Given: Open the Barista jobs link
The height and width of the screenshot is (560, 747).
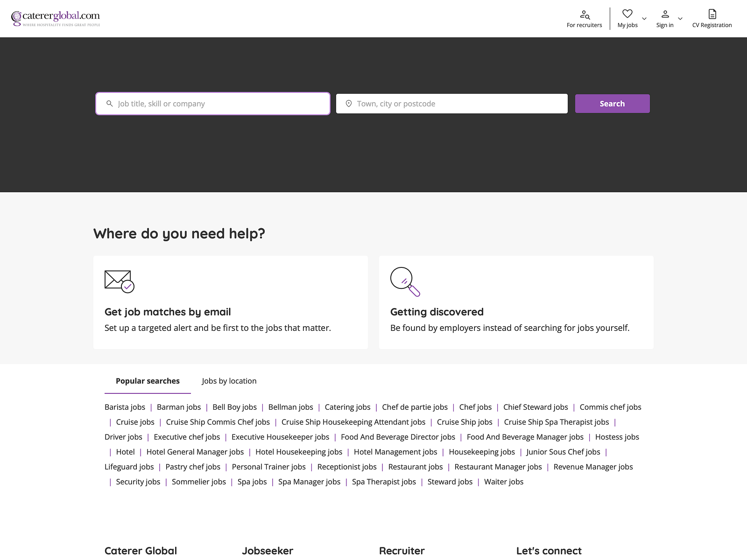Looking at the screenshot, I should tap(125, 407).
